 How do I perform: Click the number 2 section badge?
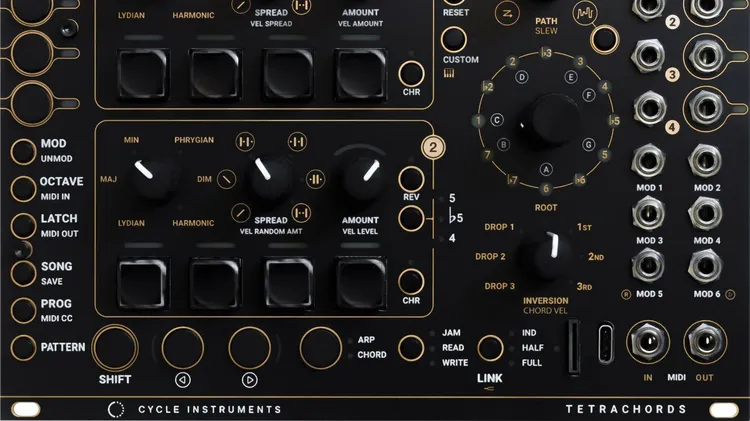(433, 147)
